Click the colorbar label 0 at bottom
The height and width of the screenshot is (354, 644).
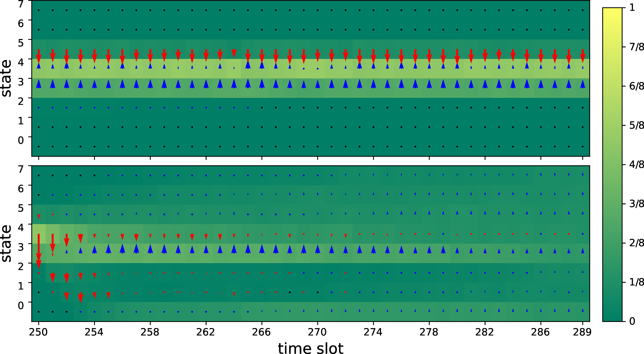click(632, 321)
